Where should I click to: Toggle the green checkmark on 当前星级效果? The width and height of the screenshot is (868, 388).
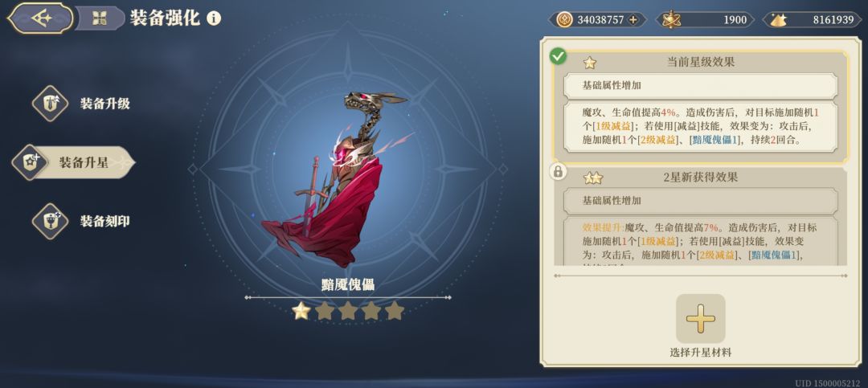tap(558, 56)
